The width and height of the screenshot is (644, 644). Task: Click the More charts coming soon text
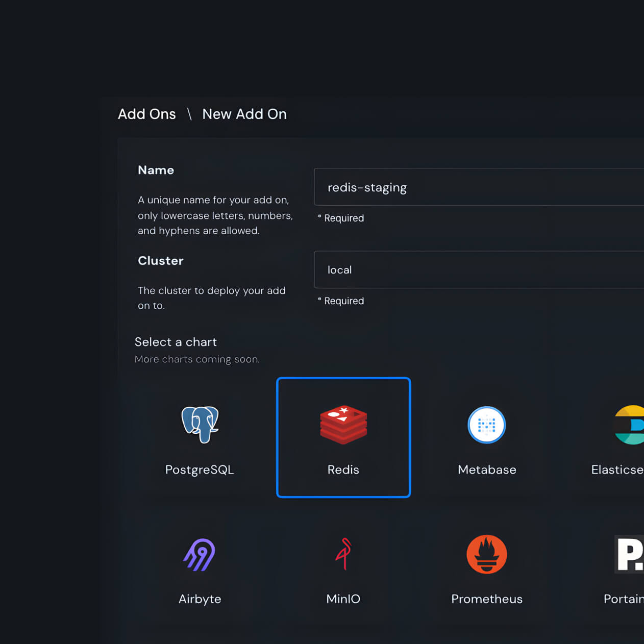point(197,359)
